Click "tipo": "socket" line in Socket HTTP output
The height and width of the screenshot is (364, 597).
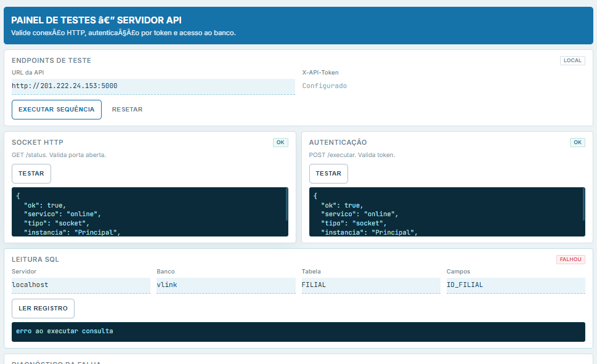56,223
